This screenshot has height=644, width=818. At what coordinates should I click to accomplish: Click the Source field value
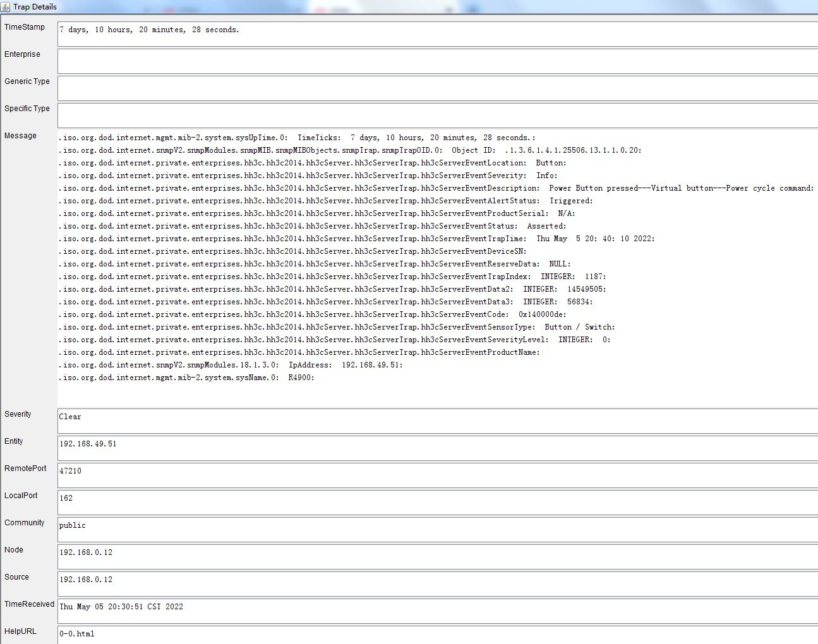tap(438, 584)
